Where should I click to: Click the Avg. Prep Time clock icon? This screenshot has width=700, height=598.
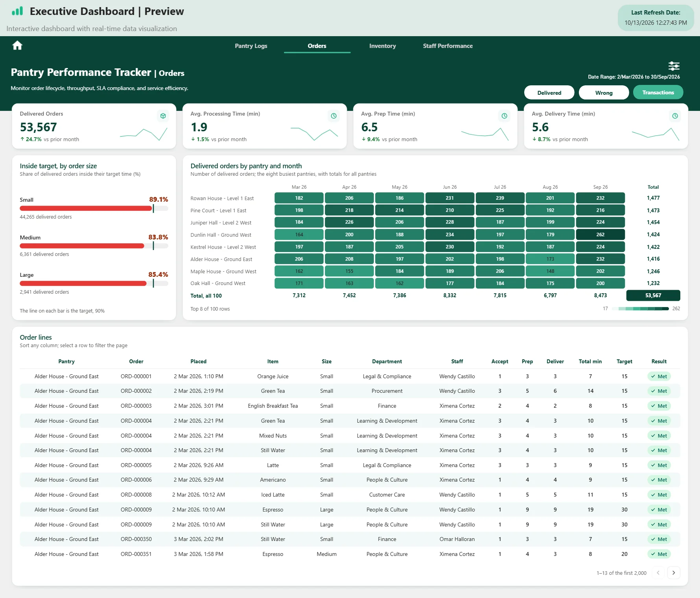point(504,116)
